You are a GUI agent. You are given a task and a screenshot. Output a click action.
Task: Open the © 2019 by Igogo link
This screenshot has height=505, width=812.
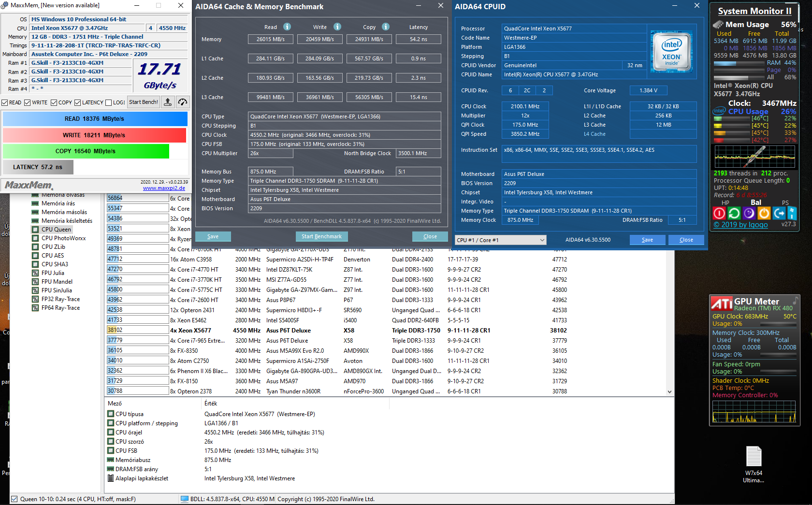[740, 224]
